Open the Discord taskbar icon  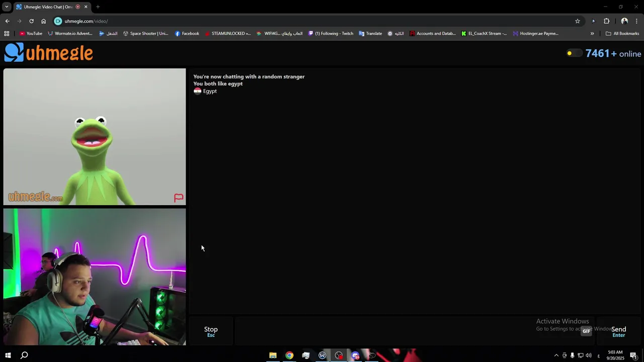tap(356, 355)
